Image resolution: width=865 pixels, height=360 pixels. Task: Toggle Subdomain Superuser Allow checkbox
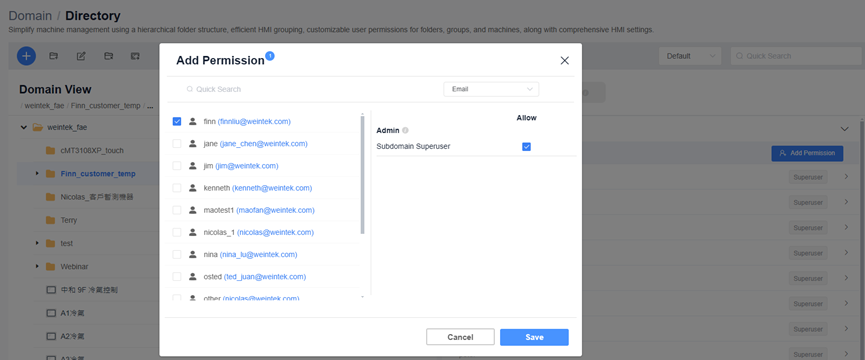pyautogui.click(x=526, y=147)
